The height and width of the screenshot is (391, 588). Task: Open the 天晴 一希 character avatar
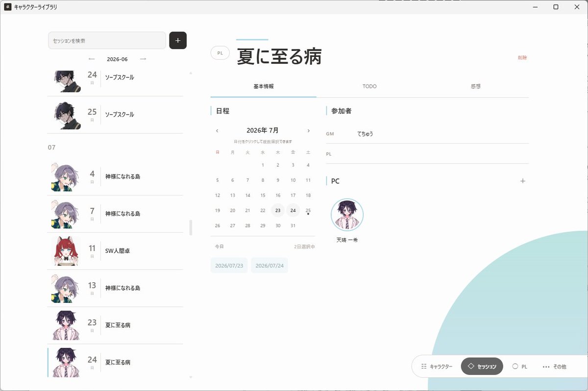[347, 215]
